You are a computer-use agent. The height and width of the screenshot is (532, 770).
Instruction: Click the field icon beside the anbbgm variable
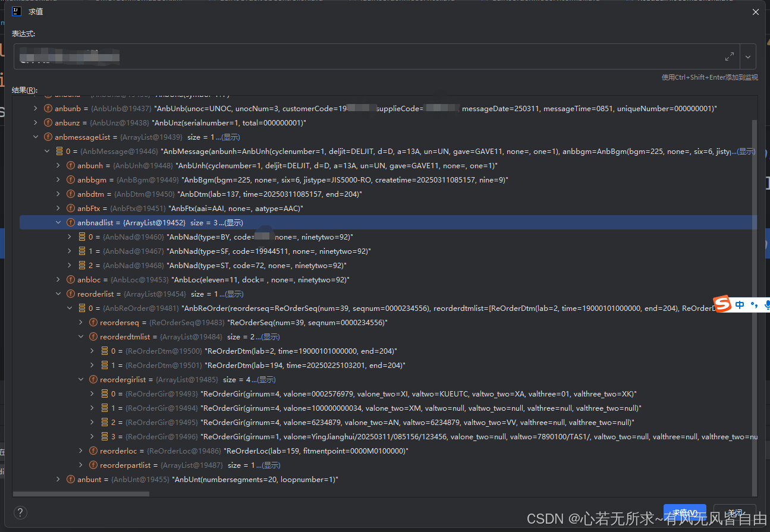point(70,180)
